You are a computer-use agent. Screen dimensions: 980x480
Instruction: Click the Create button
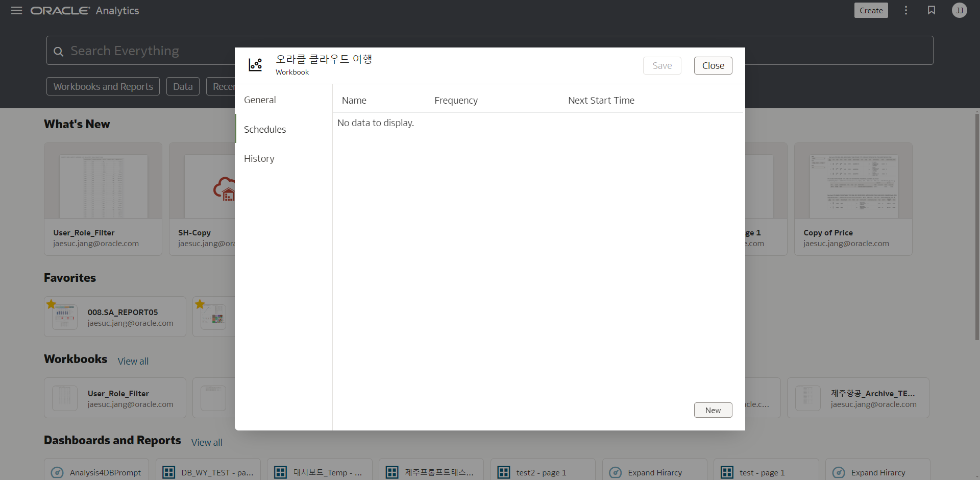[x=871, y=10]
